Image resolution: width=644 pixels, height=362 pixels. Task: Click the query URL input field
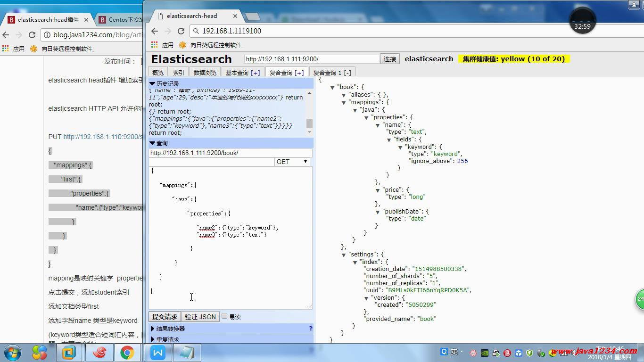coord(230,153)
